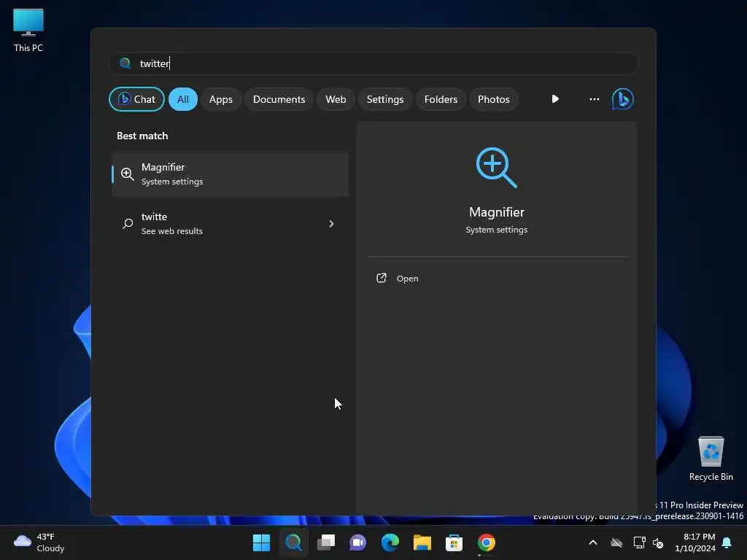Click the OneDrive cloud tray icon
The height and width of the screenshot is (560, 747).
pyautogui.click(x=616, y=542)
